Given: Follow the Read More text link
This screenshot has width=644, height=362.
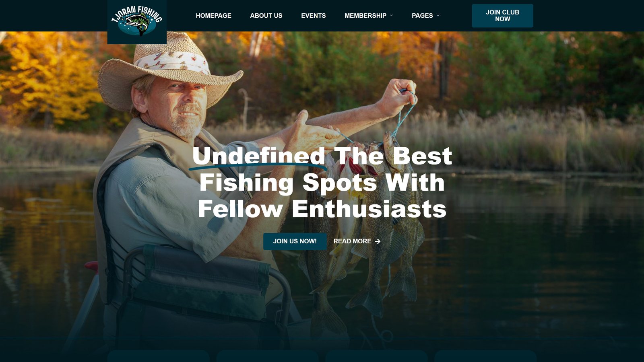Looking at the screenshot, I should 352,241.
